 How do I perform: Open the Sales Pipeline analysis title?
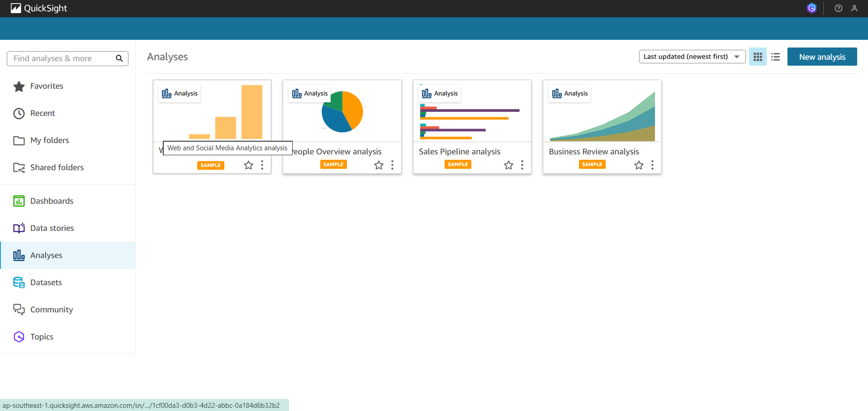coord(459,152)
